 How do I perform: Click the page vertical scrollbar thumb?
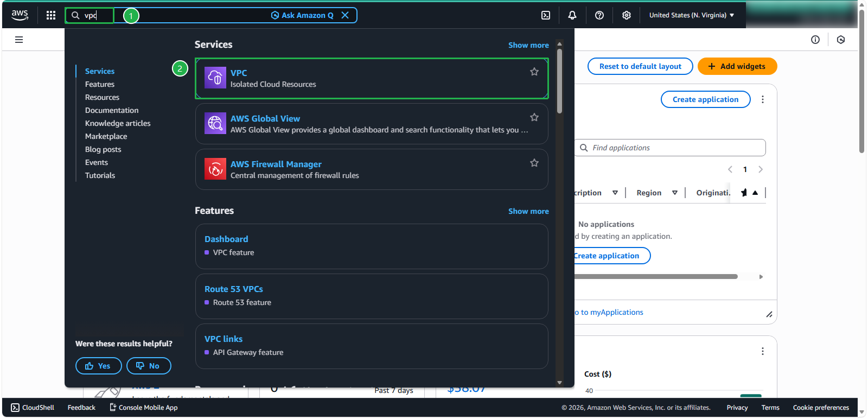[x=862, y=81]
